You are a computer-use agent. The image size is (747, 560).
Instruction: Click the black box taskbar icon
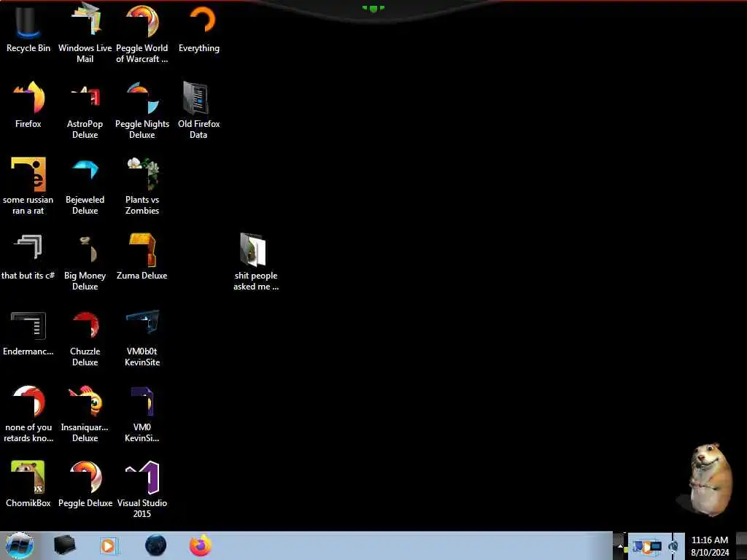click(64, 545)
